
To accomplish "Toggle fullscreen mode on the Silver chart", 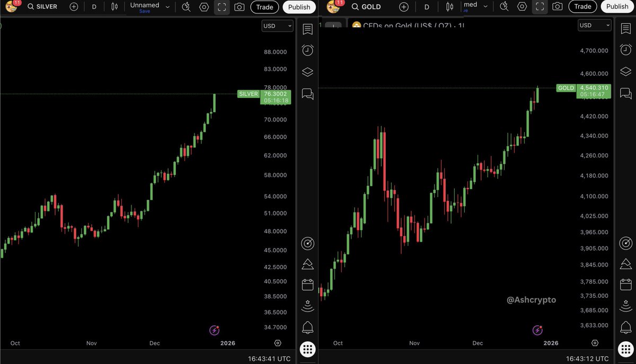I will tap(222, 7).
